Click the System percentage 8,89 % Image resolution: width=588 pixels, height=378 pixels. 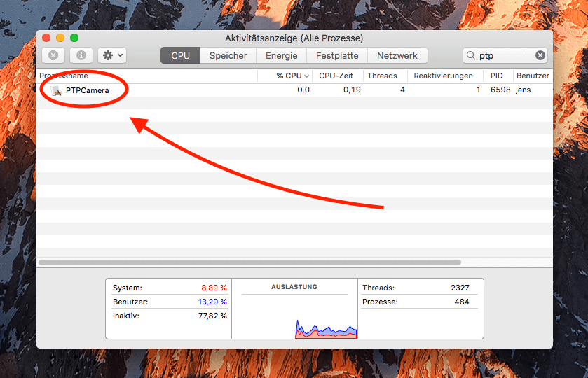(214, 288)
